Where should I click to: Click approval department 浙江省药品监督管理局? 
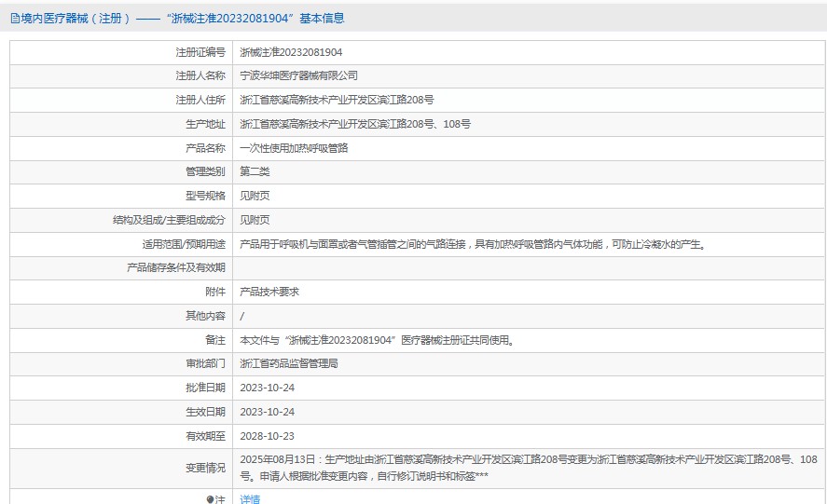[288, 363]
